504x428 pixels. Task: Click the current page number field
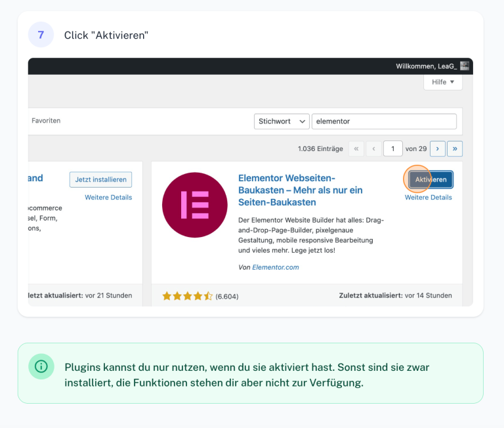point(392,149)
